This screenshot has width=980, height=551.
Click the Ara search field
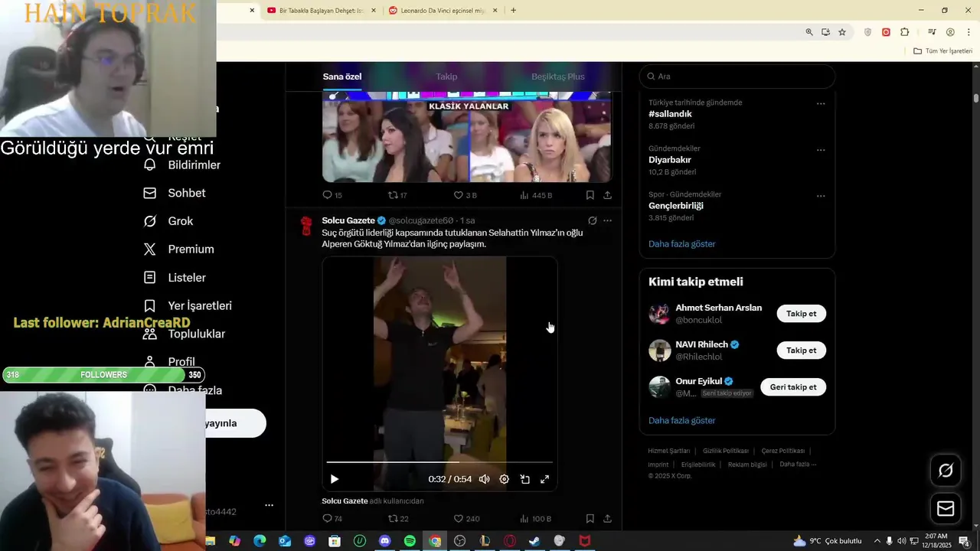tap(737, 77)
